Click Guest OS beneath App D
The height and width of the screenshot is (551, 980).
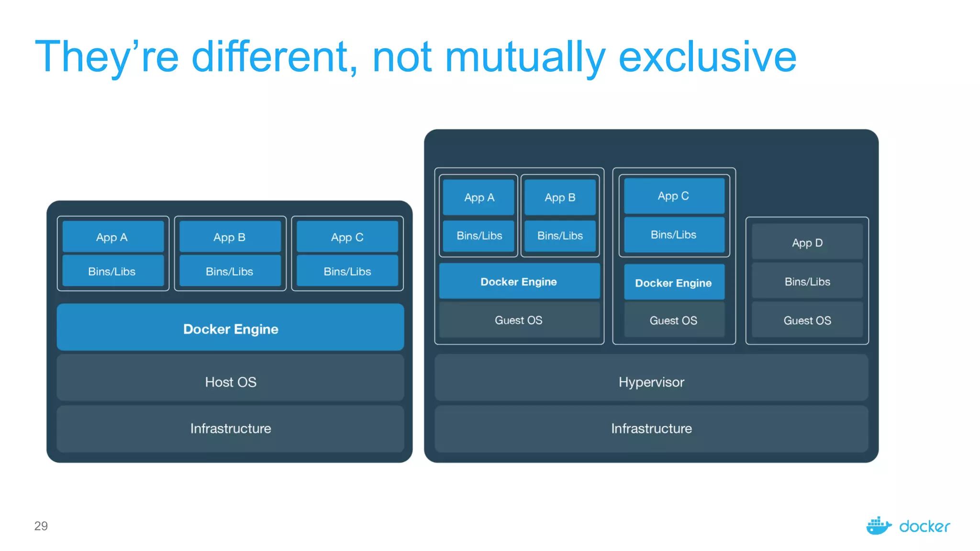[807, 320]
